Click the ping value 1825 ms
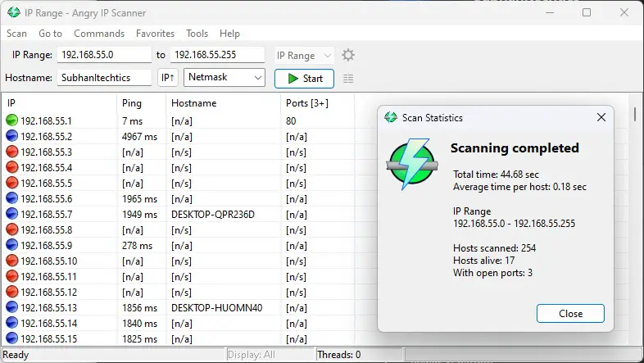 (139, 339)
